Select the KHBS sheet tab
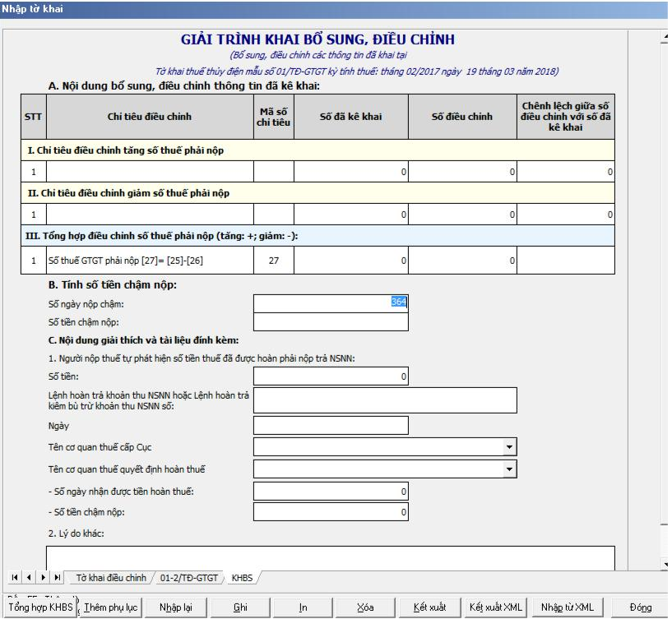Viewport: 672px width, 619px height. pos(242,578)
